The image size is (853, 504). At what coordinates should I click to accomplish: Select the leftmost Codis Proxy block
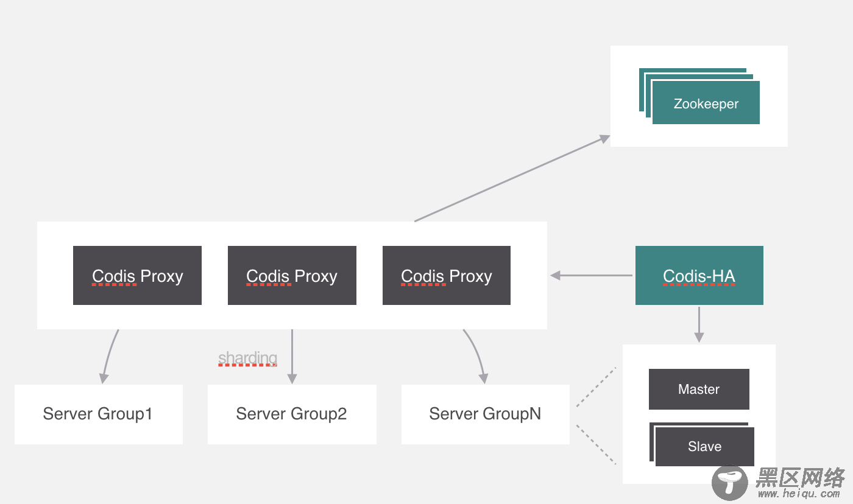137,276
